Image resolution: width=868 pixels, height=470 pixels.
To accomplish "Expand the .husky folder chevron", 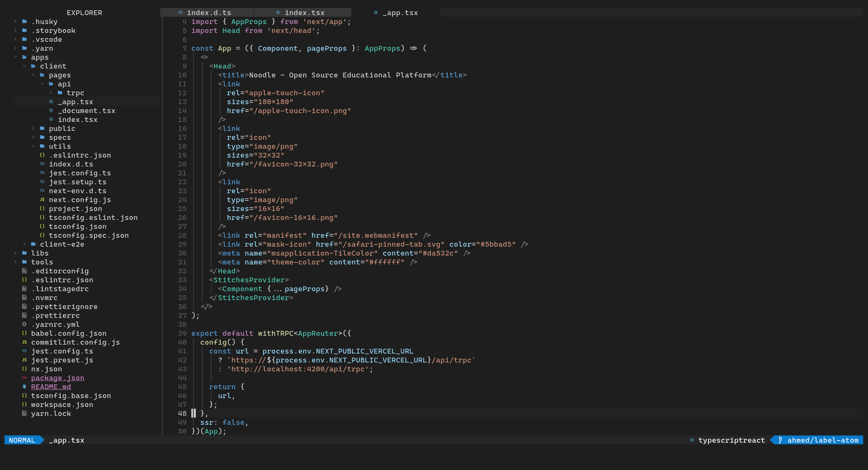I will coord(15,22).
